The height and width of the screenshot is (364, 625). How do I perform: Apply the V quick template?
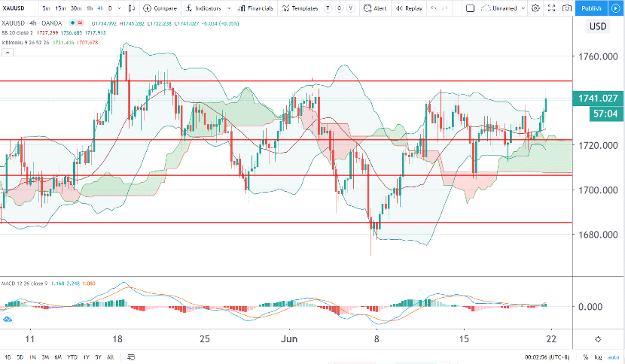351,8
